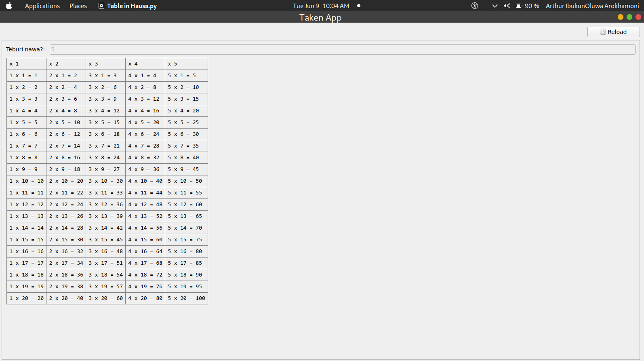Click the cell 2 x 14 = 28
The height and width of the screenshot is (361, 644).
pos(66,228)
